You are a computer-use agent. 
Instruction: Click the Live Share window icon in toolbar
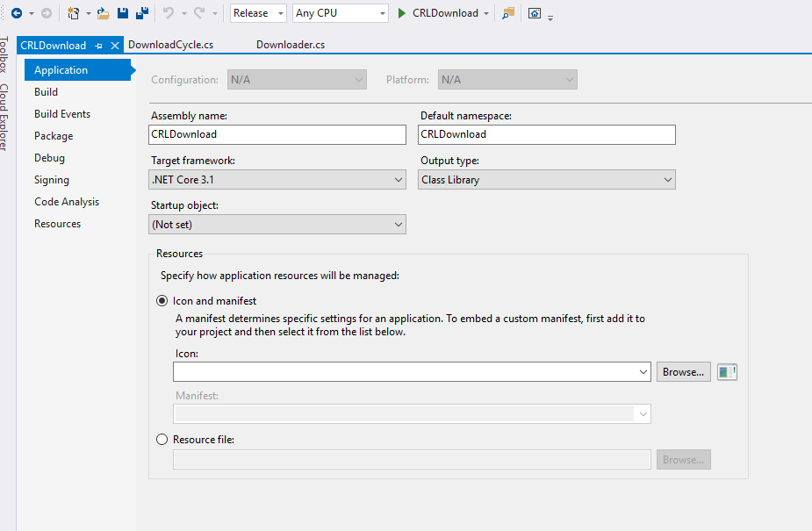point(535,13)
